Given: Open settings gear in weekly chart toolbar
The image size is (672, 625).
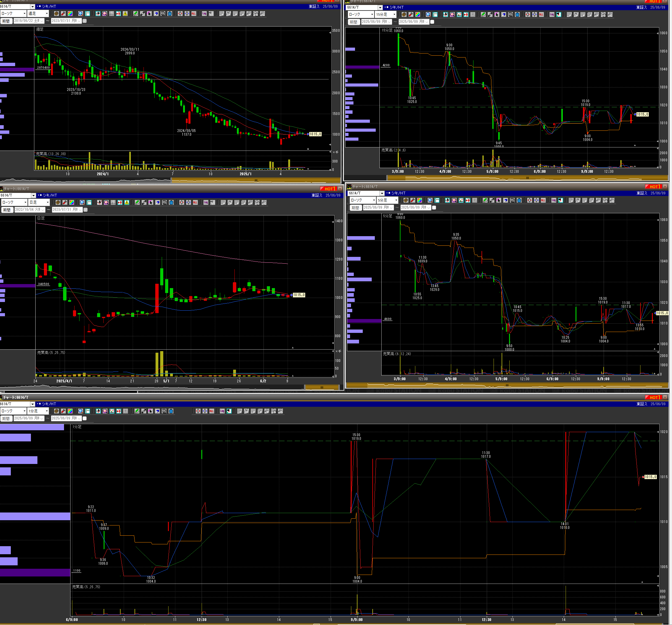Looking at the screenshot, I should pos(57,14).
